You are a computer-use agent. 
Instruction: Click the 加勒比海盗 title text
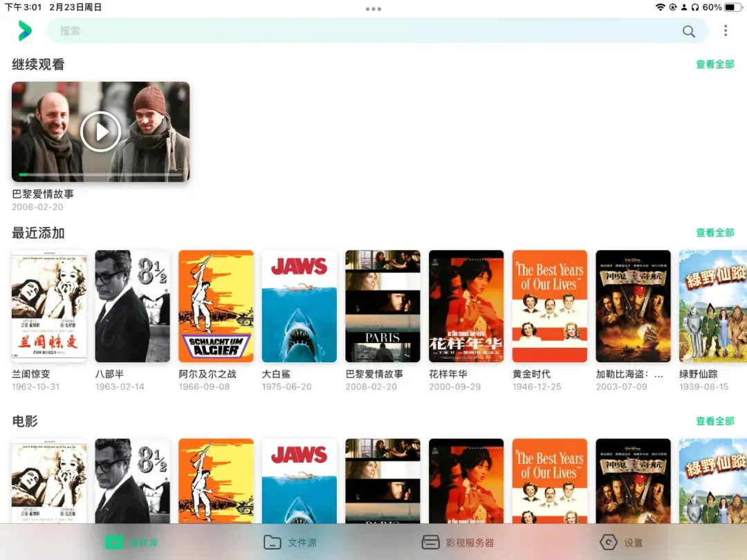click(629, 374)
